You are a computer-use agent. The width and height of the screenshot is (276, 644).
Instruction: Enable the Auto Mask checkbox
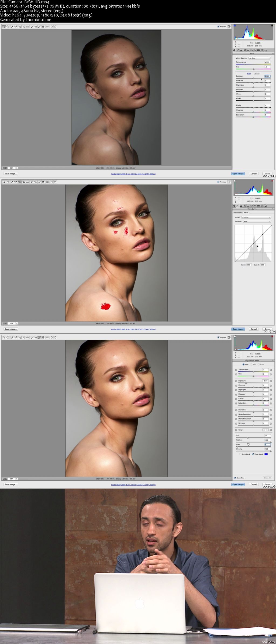click(x=240, y=454)
